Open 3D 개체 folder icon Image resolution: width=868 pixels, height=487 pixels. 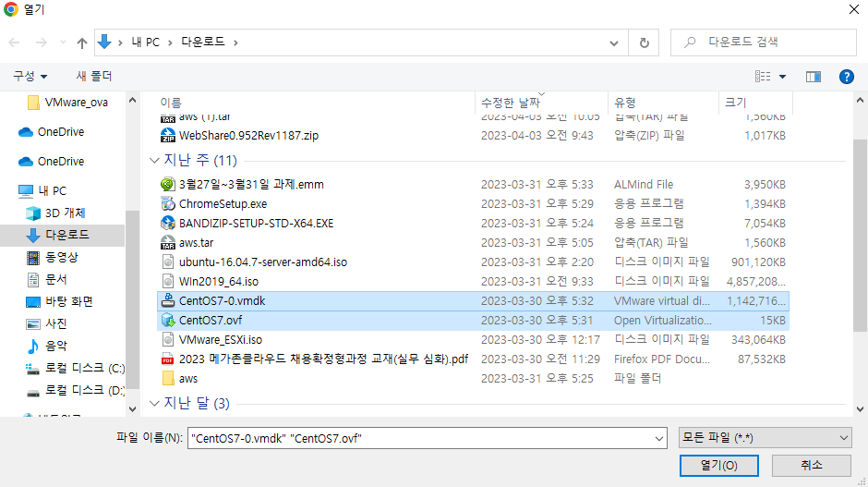click(x=33, y=213)
